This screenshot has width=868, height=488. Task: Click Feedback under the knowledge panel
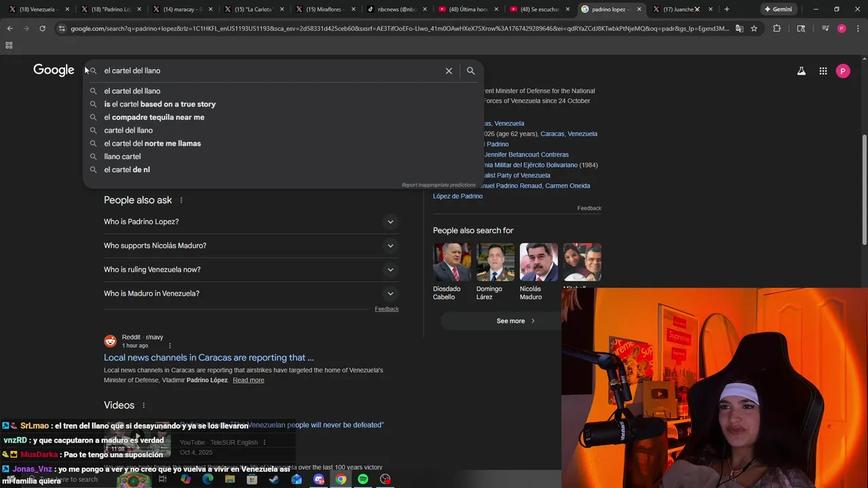589,208
